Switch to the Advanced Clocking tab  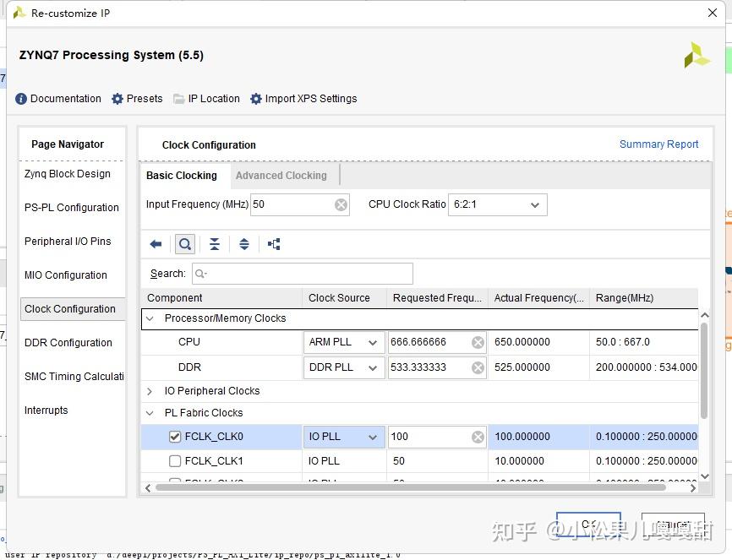pos(281,176)
